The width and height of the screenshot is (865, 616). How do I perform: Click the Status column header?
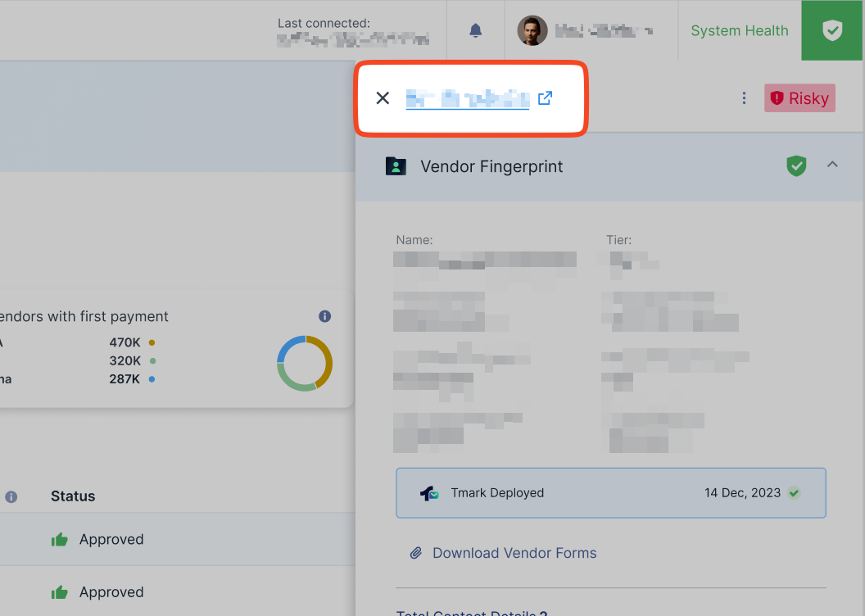[73, 496]
